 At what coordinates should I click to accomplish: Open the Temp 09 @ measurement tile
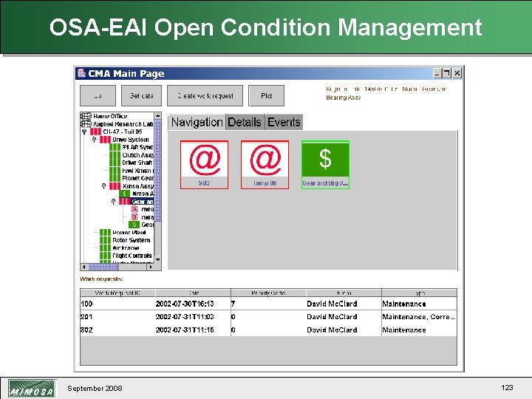[x=265, y=165]
